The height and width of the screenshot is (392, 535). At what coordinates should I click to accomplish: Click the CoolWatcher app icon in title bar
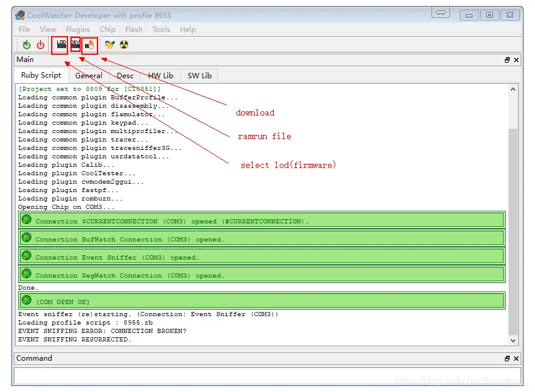tap(20, 16)
